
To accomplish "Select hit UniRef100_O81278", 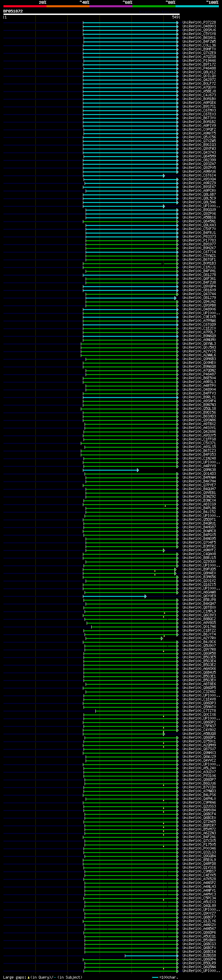I will (199, 275).
